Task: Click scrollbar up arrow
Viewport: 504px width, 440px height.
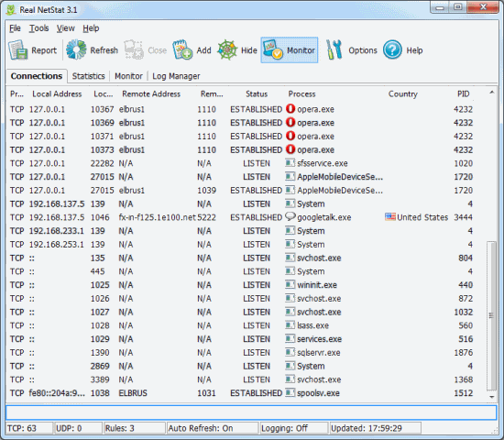Action: tap(492, 93)
